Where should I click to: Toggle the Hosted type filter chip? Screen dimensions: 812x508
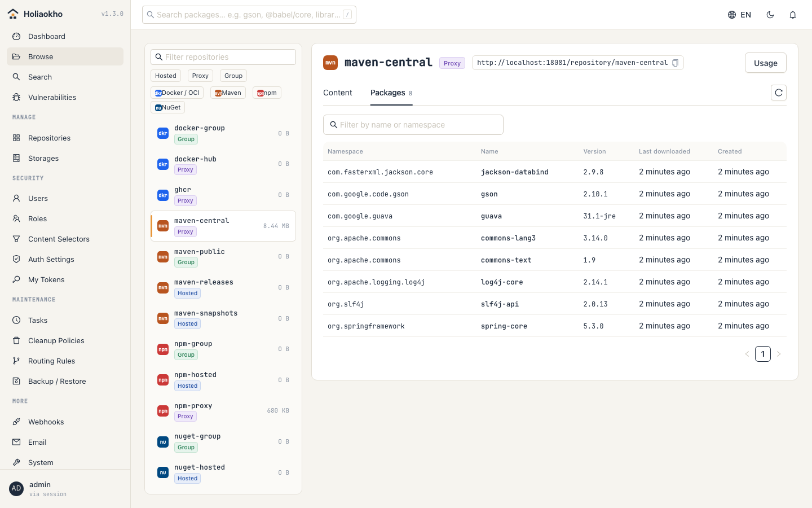[x=166, y=76]
